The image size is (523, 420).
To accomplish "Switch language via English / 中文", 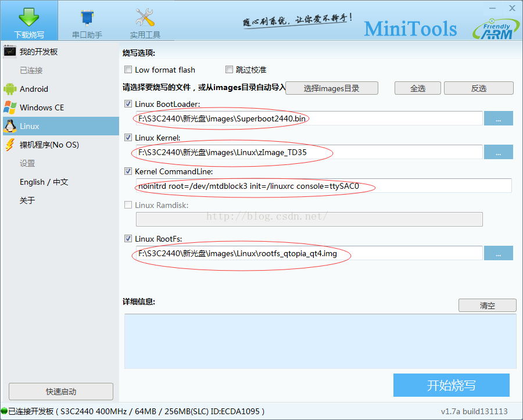I will (44, 182).
